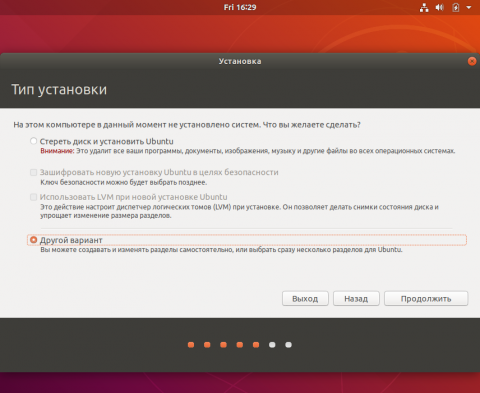480x393 pixels.
Task: Click the 'Продолжить' button
Action: [426, 298]
